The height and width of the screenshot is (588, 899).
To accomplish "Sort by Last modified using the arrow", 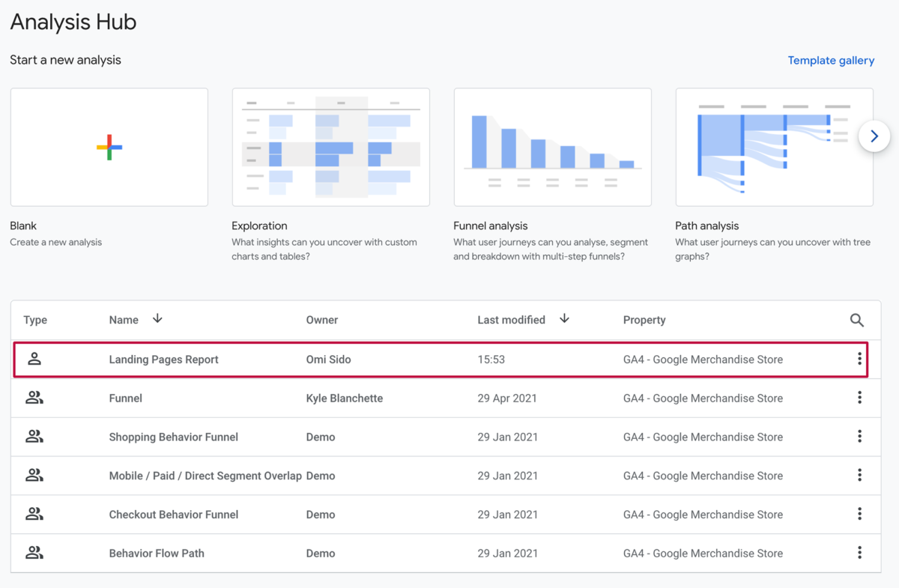I will pos(565,319).
